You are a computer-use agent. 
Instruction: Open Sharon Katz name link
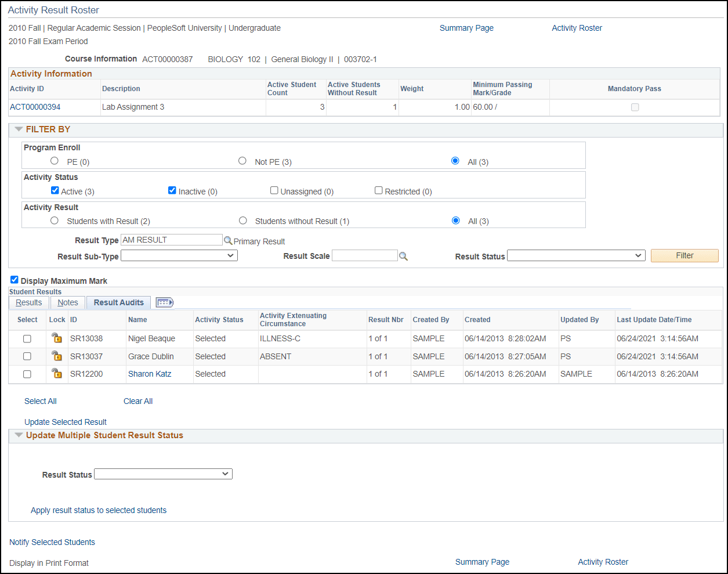[x=150, y=374]
